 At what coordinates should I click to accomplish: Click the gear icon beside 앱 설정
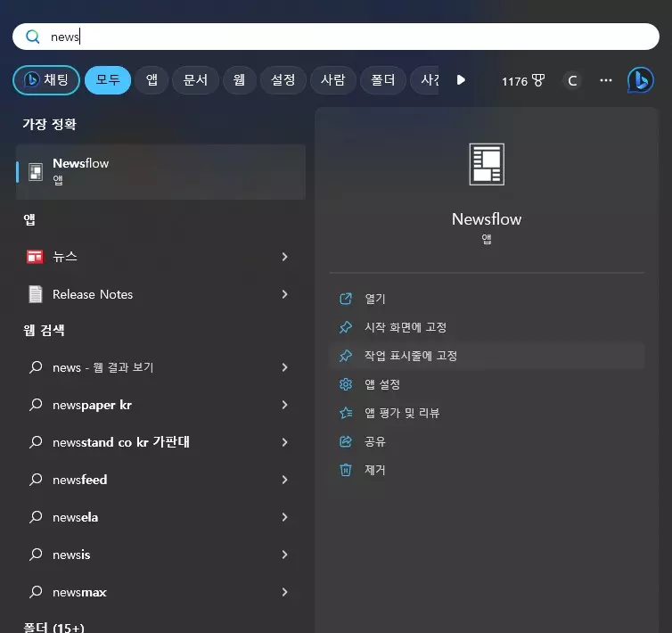coord(346,384)
